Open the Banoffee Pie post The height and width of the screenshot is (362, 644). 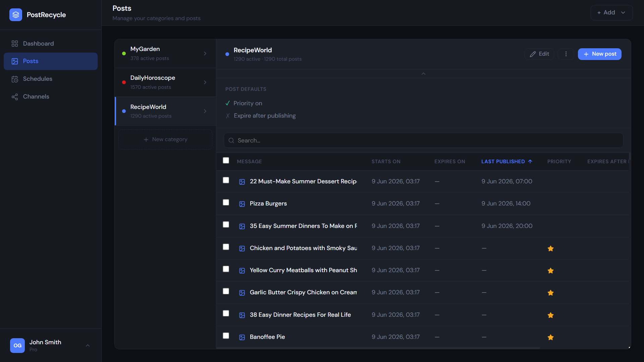[267, 337]
